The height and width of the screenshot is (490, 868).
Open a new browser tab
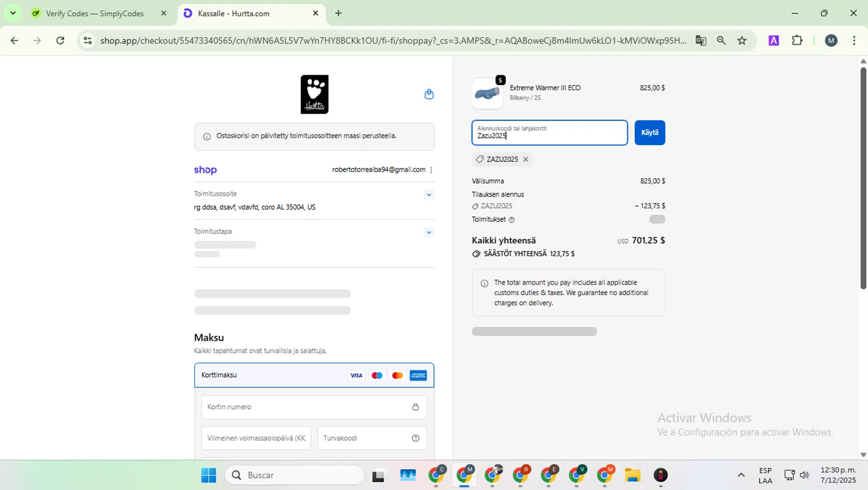tap(339, 13)
